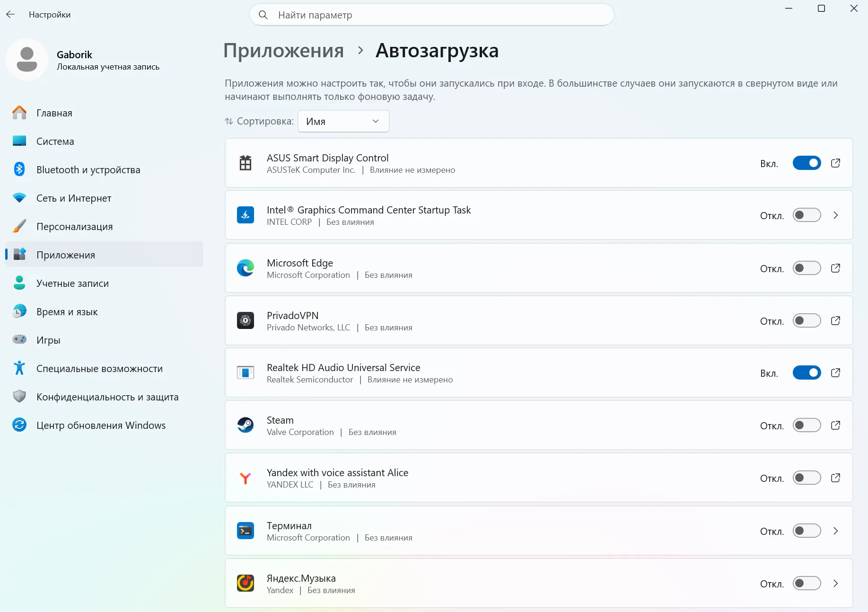The width and height of the screenshot is (868, 612).
Task: Expand Яндекс.Музыка settings chevron
Action: (836, 584)
